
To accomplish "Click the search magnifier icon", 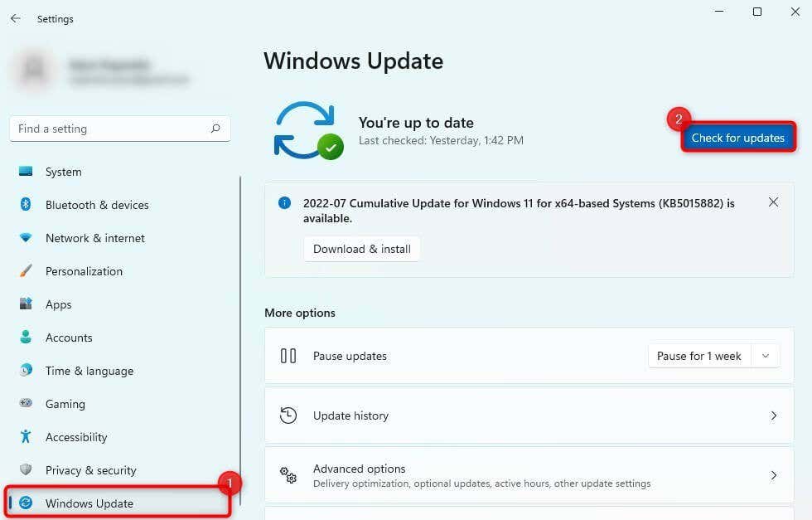I will pos(215,128).
